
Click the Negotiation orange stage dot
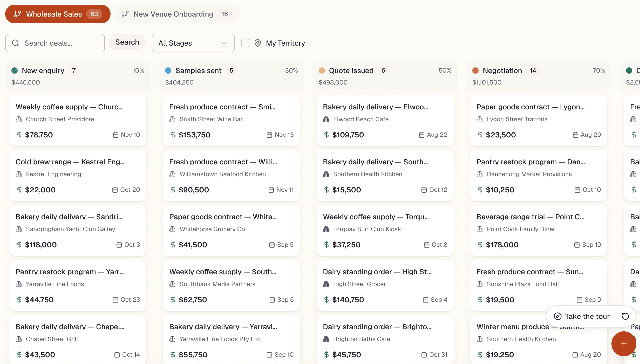point(475,71)
